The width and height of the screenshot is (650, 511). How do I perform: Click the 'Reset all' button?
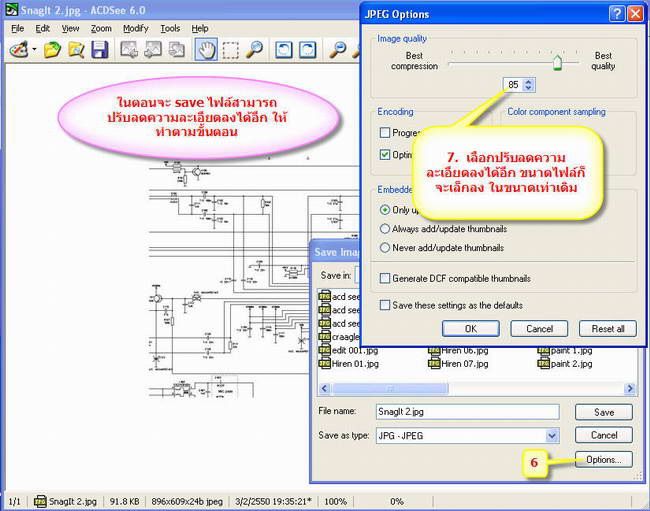[608, 329]
